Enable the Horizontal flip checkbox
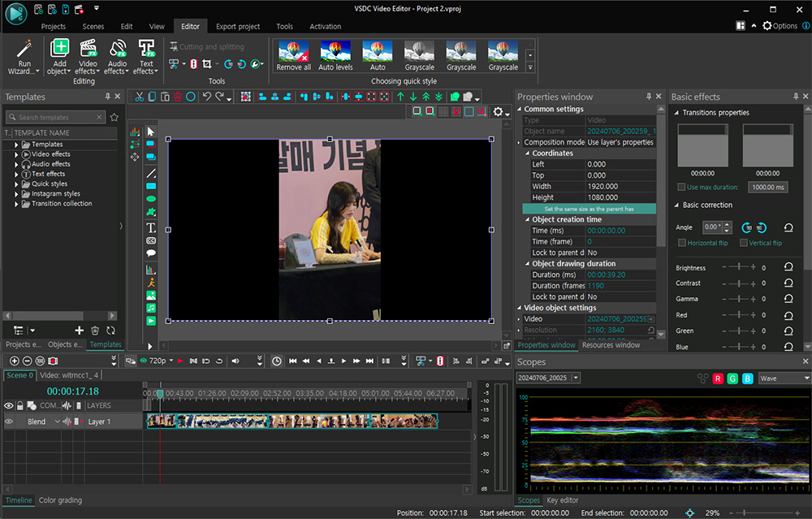The image size is (812, 519). 682,243
